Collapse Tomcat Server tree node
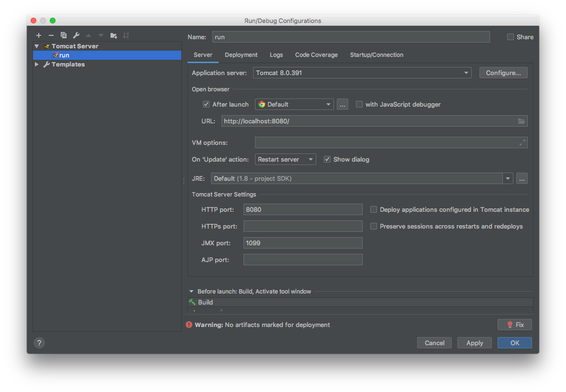 point(37,46)
